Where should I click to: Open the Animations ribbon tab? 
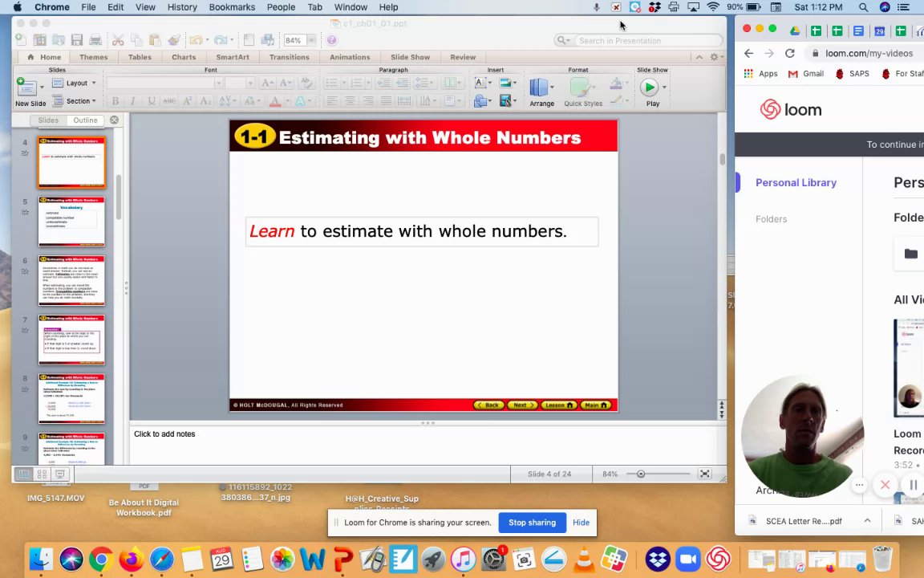pyautogui.click(x=350, y=57)
